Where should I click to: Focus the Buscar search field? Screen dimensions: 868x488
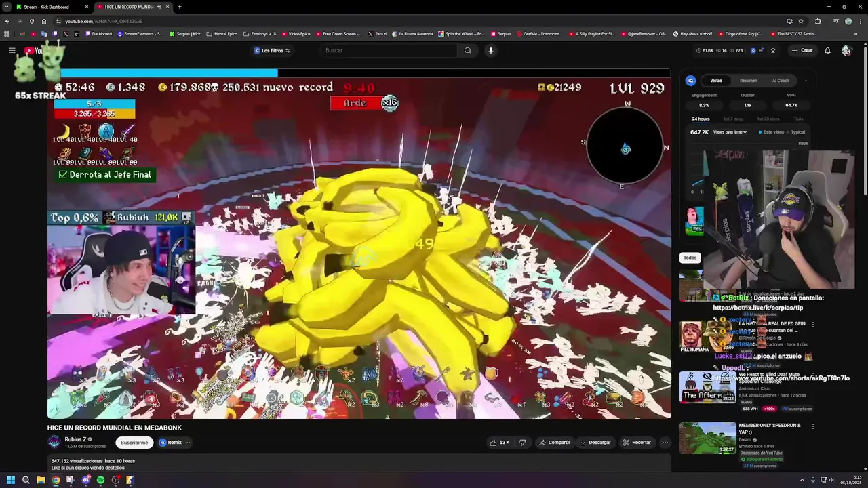tap(390, 50)
